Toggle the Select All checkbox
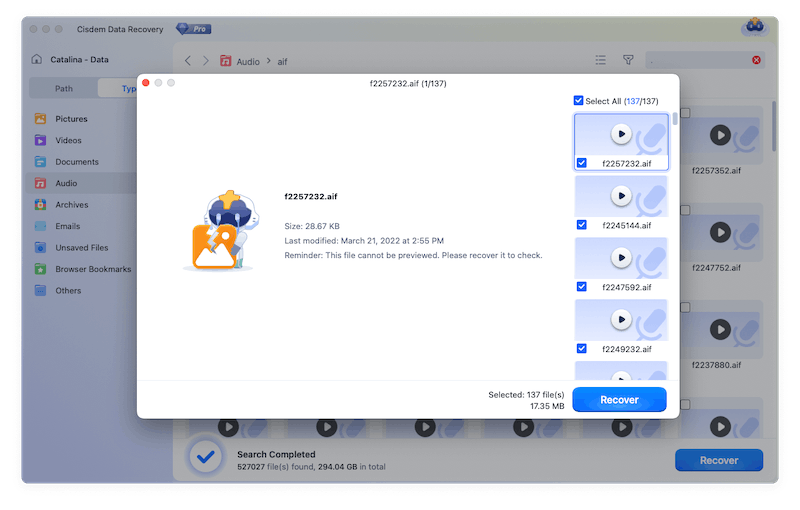 [578, 100]
